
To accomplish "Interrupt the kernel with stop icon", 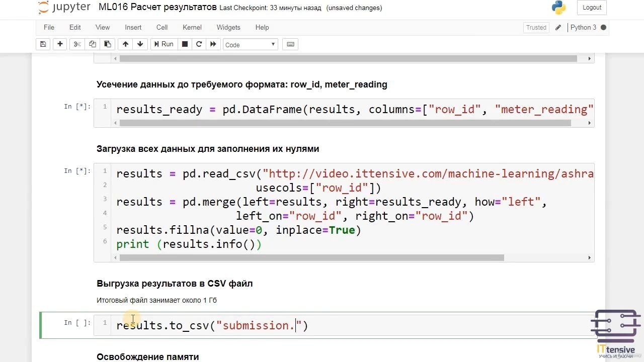I will (185, 44).
